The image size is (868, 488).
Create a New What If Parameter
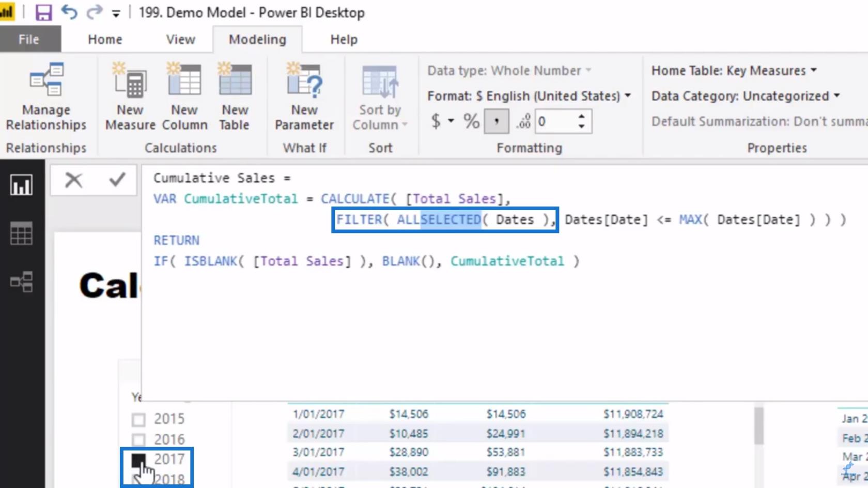pyautogui.click(x=304, y=97)
